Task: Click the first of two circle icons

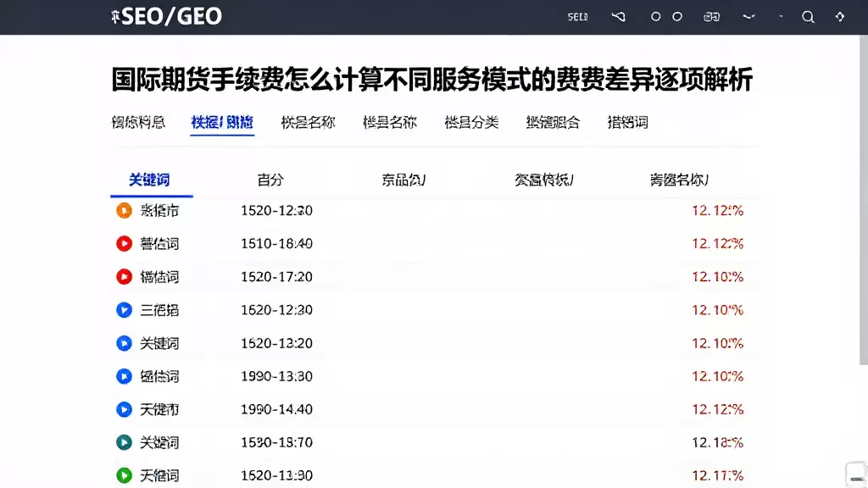Action: 655,17
